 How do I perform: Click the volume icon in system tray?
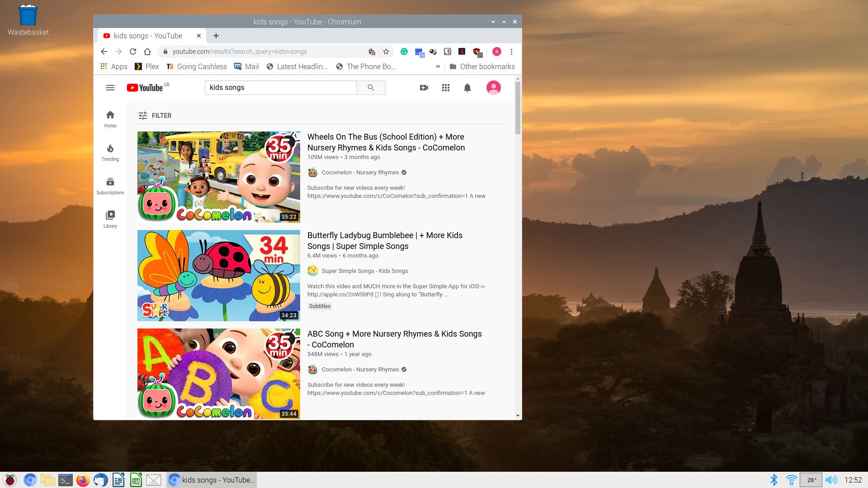pyautogui.click(x=830, y=480)
